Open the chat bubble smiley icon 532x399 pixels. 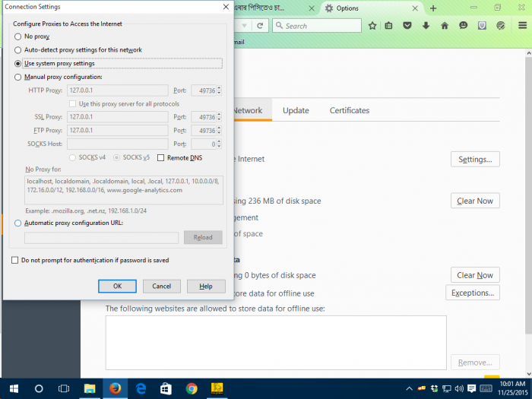(x=463, y=26)
